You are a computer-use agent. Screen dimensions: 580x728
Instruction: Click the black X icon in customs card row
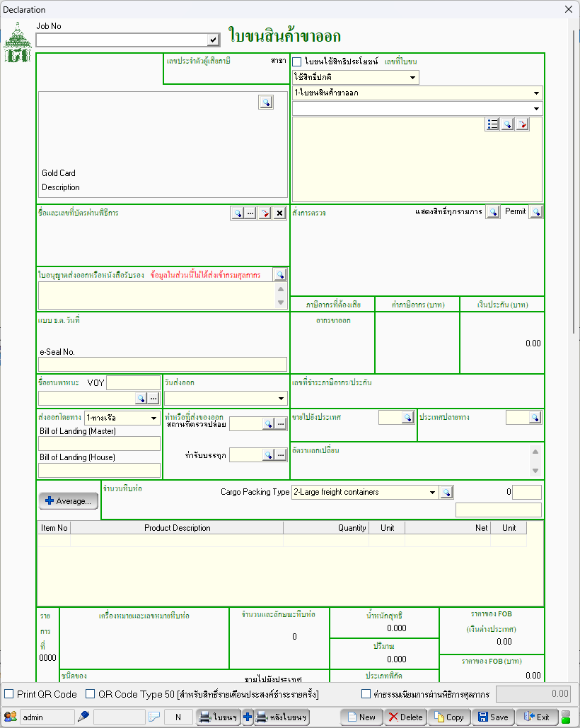pos(279,213)
